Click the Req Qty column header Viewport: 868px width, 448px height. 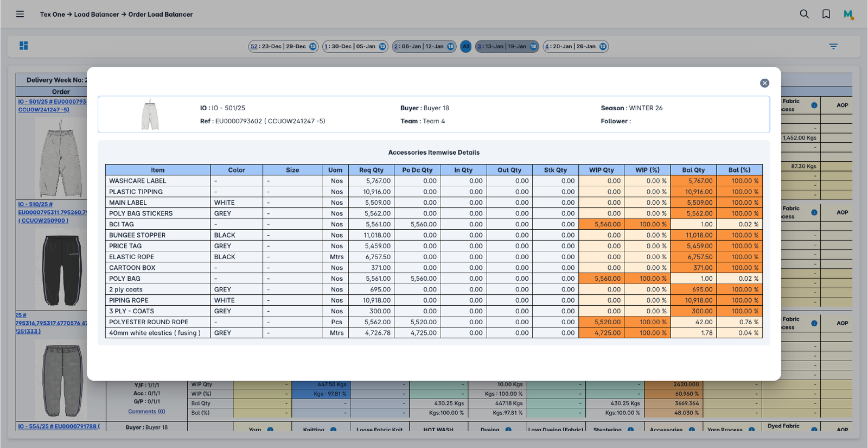tap(371, 170)
